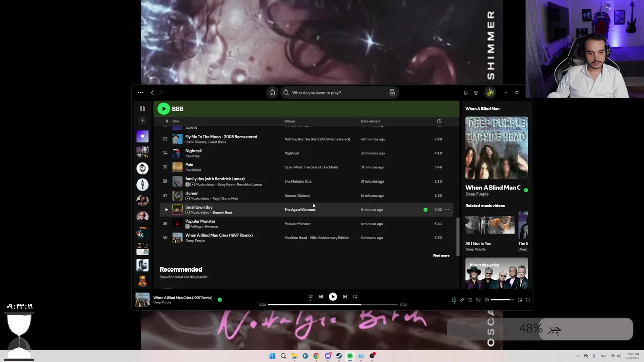Open the notifications bell
Viewport: 644px width, 362px height.
pyautogui.click(x=466, y=93)
